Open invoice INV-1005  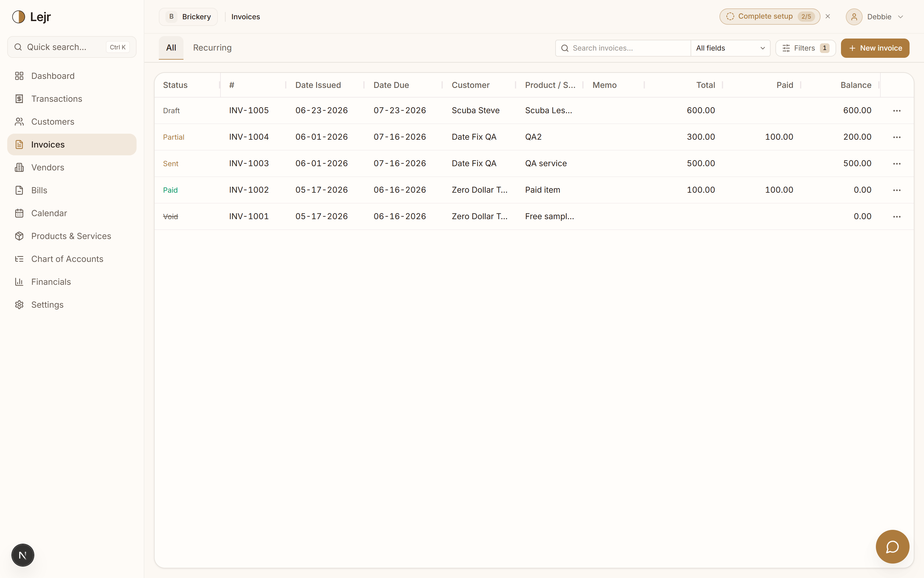(249, 110)
